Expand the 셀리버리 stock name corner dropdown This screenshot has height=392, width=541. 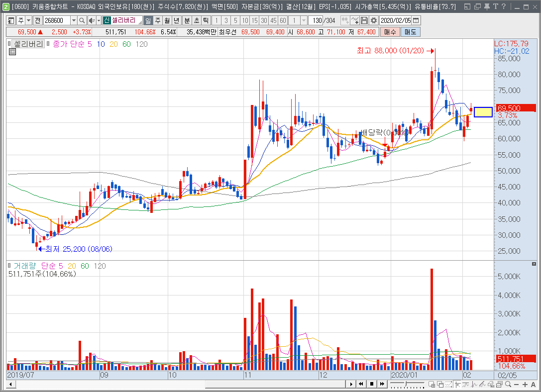point(140,22)
